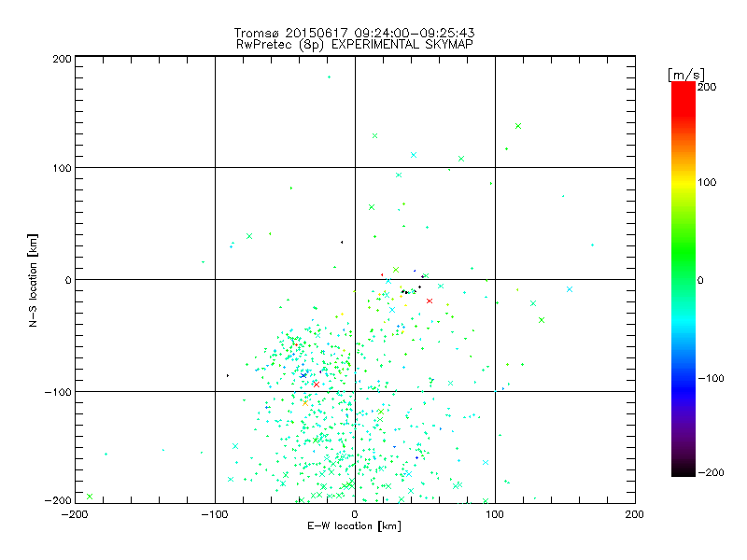The height and width of the screenshot is (560, 747).
Task: Click the x-axis tick label '0'
Action: click(x=355, y=514)
